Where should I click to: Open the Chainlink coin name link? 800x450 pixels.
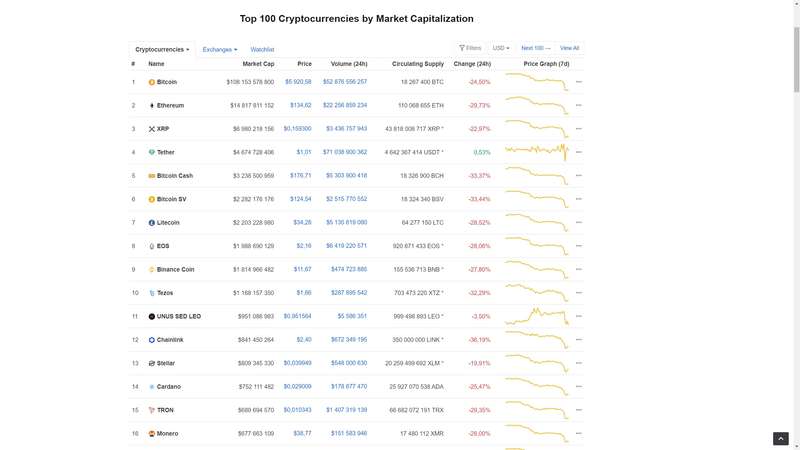(169, 340)
